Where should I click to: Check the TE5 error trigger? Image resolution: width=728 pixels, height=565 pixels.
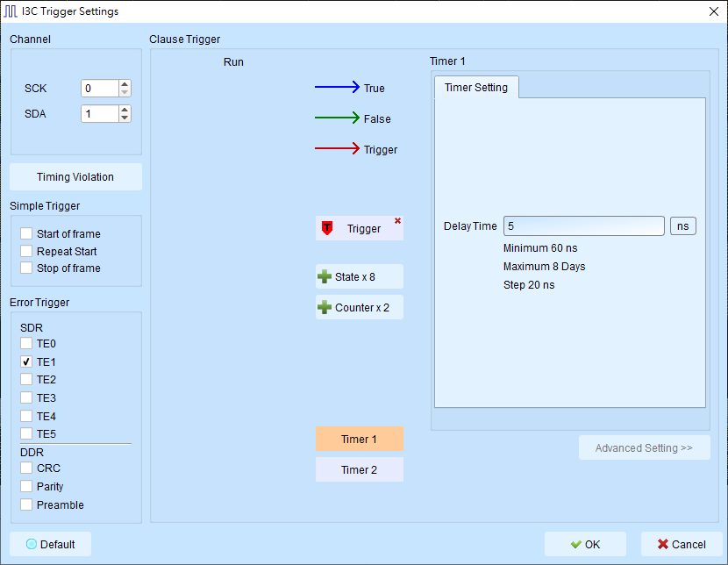[26, 433]
